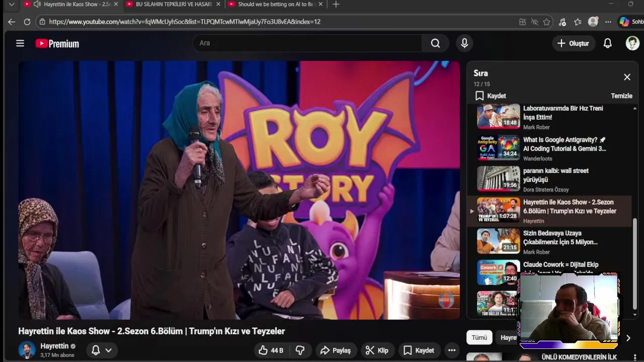
Task: Open Wanderloots channel name in queue
Action: (x=537, y=158)
